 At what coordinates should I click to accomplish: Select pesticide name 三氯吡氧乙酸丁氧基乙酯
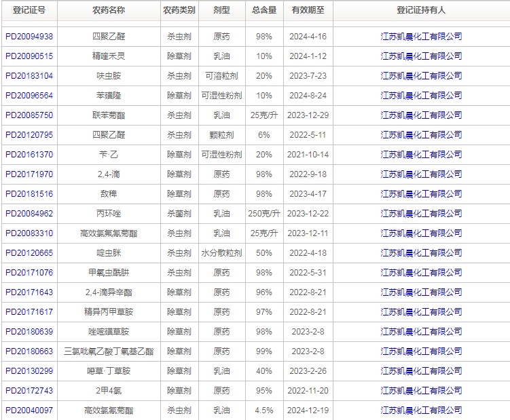(109, 351)
